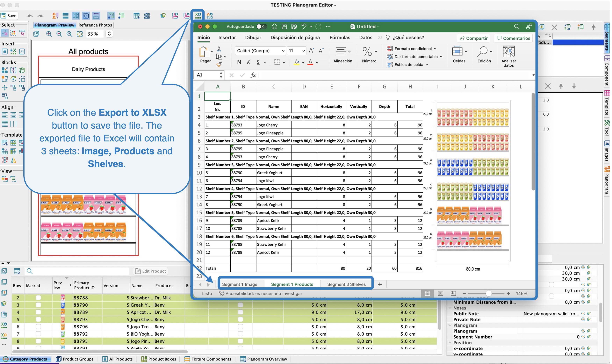The height and width of the screenshot is (364, 612).
Task: Click the format painter brush icon
Action: click(219, 64)
